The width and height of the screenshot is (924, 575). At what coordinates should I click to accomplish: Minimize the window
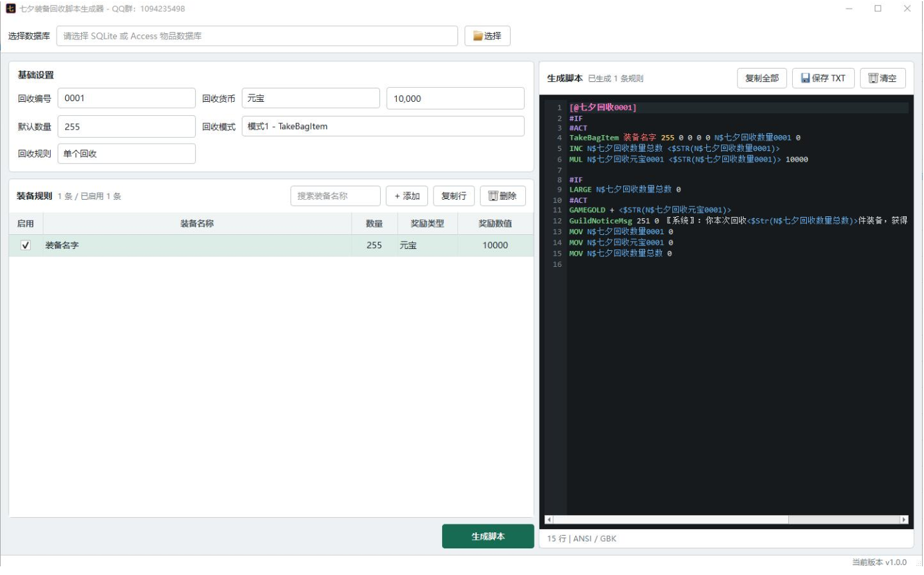point(849,9)
